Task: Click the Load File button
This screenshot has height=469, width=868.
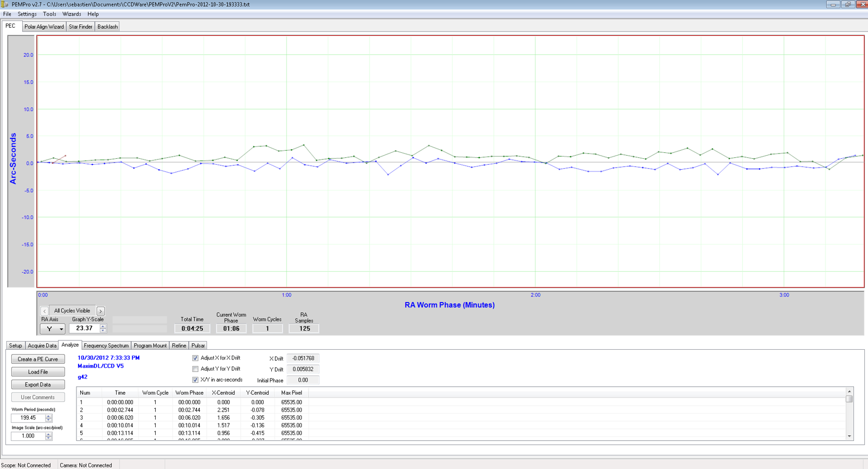Action: [x=38, y=372]
